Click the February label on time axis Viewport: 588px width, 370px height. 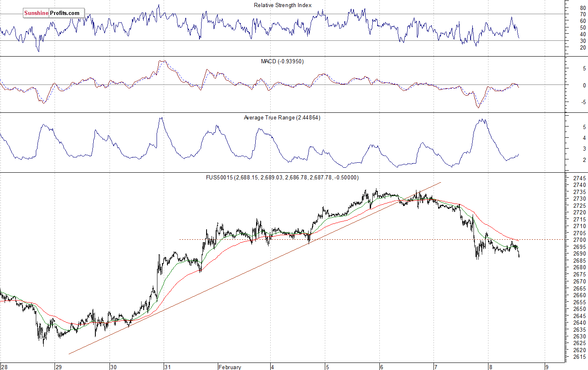pyautogui.click(x=230, y=367)
